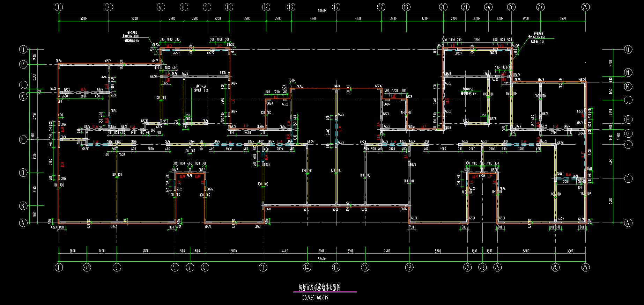Select row axis bubble H
This screenshot has width=644, height=305.
click(x=628, y=119)
